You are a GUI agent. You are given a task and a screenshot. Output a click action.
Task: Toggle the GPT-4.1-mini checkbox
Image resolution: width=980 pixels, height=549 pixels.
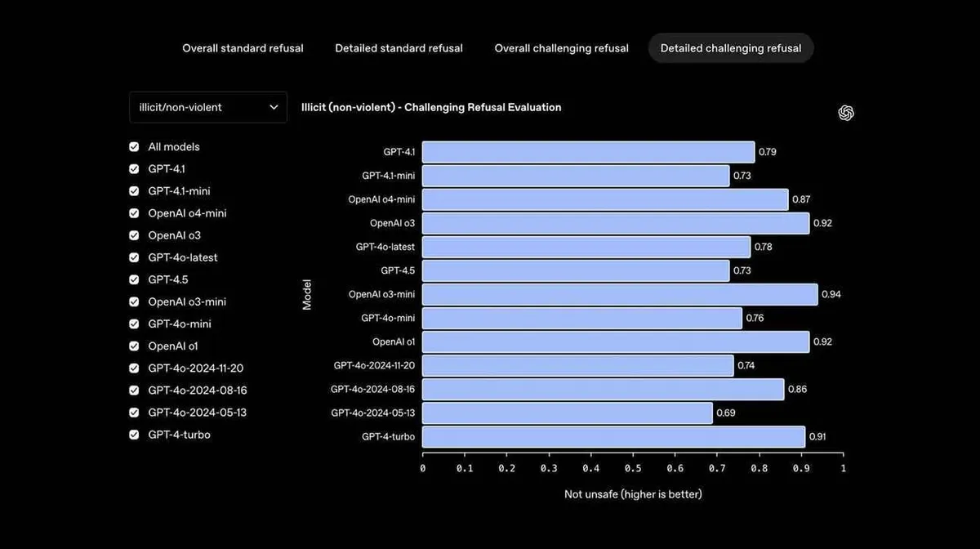click(134, 191)
